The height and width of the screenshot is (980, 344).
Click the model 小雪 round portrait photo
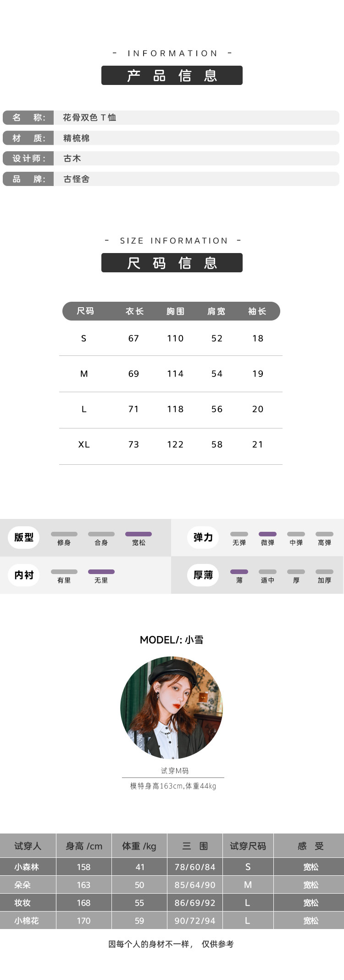(172, 708)
